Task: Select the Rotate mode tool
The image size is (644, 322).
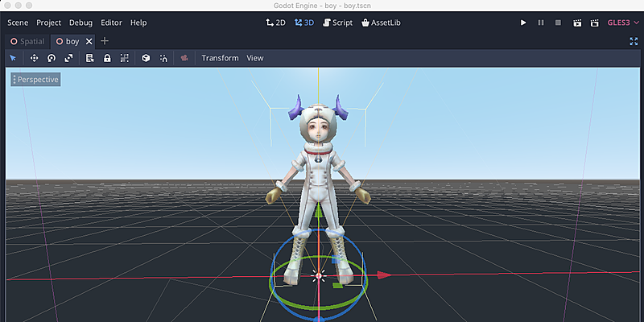Action: [x=52, y=58]
